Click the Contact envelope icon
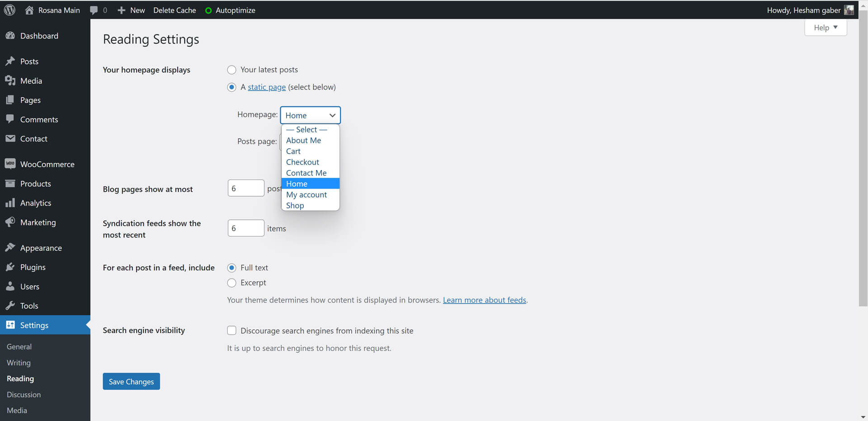Screen dimensions: 868x421 tap(10, 139)
